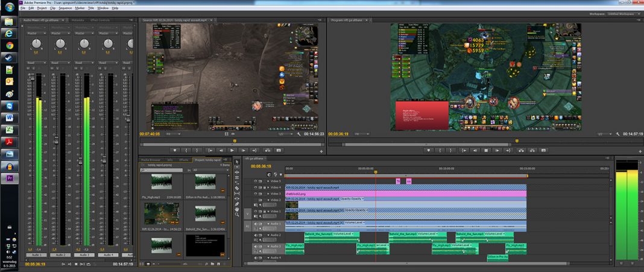
Task: Open Program monitor settings wrench
Action: (618, 134)
